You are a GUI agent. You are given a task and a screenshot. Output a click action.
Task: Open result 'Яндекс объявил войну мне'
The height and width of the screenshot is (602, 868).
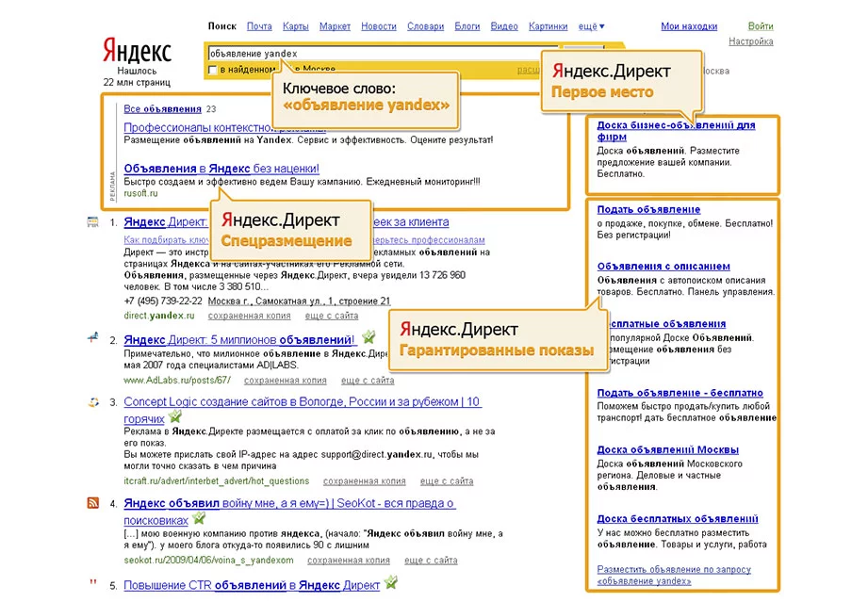coord(289,503)
